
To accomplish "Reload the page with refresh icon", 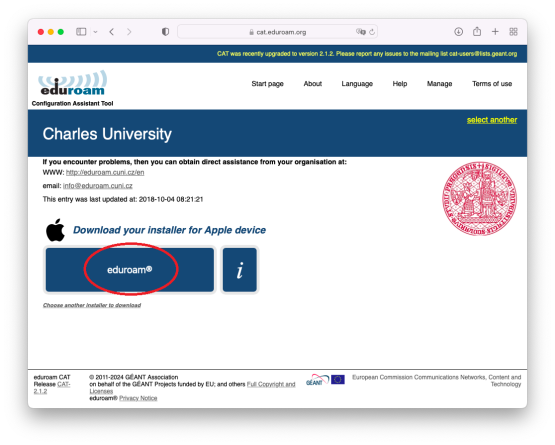I will [372, 32].
